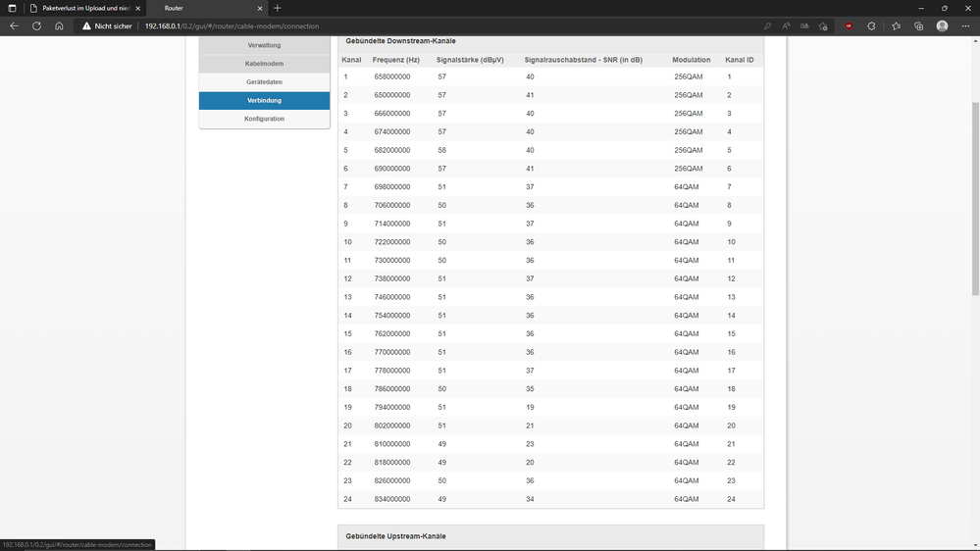The height and width of the screenshot is (551, 980).
Task: Open a new browser tab
Action: tap(278, 8)
